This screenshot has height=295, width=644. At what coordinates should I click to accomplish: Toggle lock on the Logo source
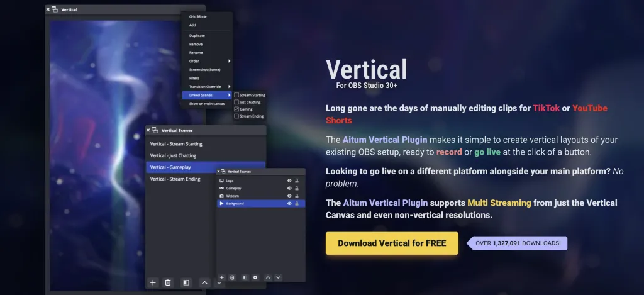coord(297,181)
